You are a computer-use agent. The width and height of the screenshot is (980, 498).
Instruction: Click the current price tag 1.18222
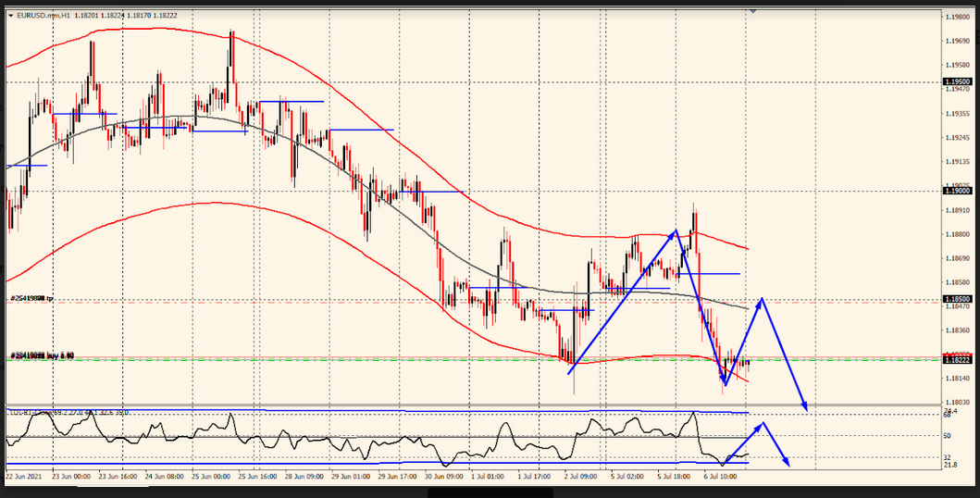click(957, 358)
